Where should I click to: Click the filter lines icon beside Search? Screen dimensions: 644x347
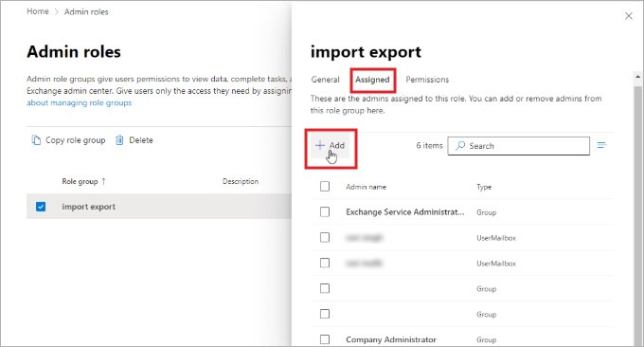601,145
